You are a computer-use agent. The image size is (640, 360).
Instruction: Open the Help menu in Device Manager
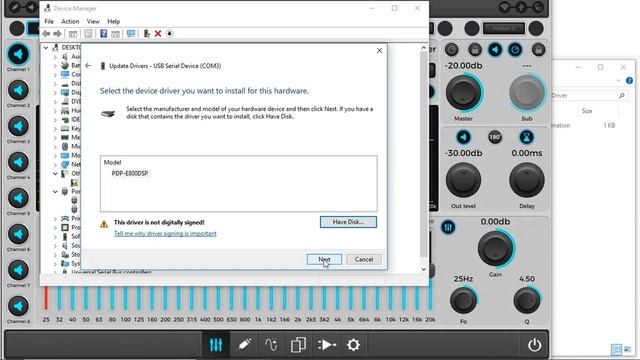[114, 21]
